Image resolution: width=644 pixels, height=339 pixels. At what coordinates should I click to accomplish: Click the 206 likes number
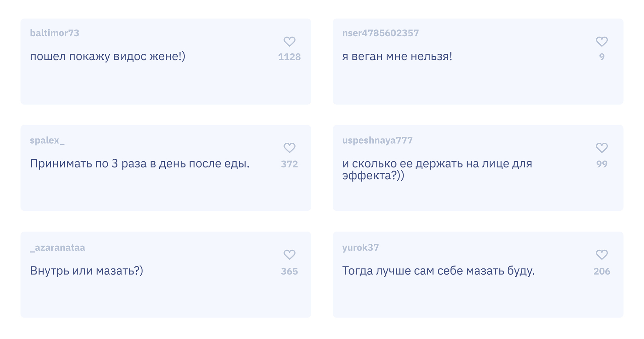click(601, 271)
